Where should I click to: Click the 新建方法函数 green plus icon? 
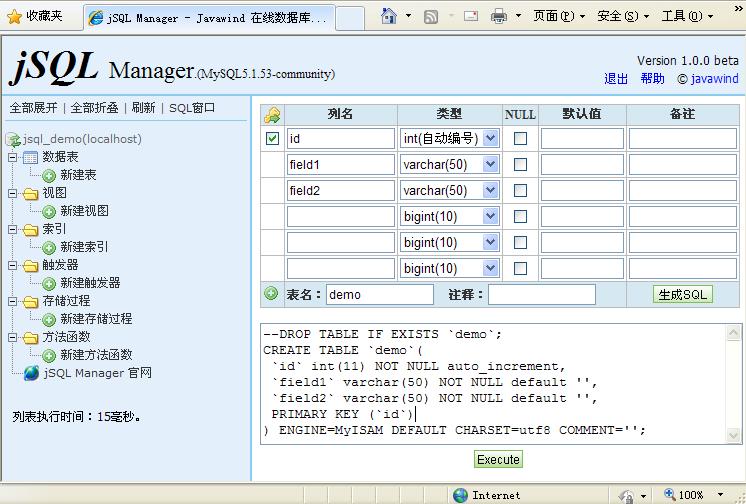tap(49, 356)
